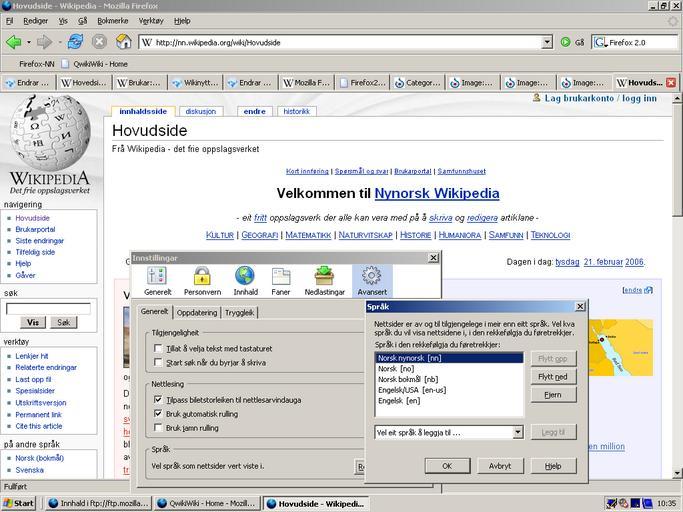Uncheck Bruk automatisk rulling
The height and width of the screenshot is (512, 683).
pos(158,414)
